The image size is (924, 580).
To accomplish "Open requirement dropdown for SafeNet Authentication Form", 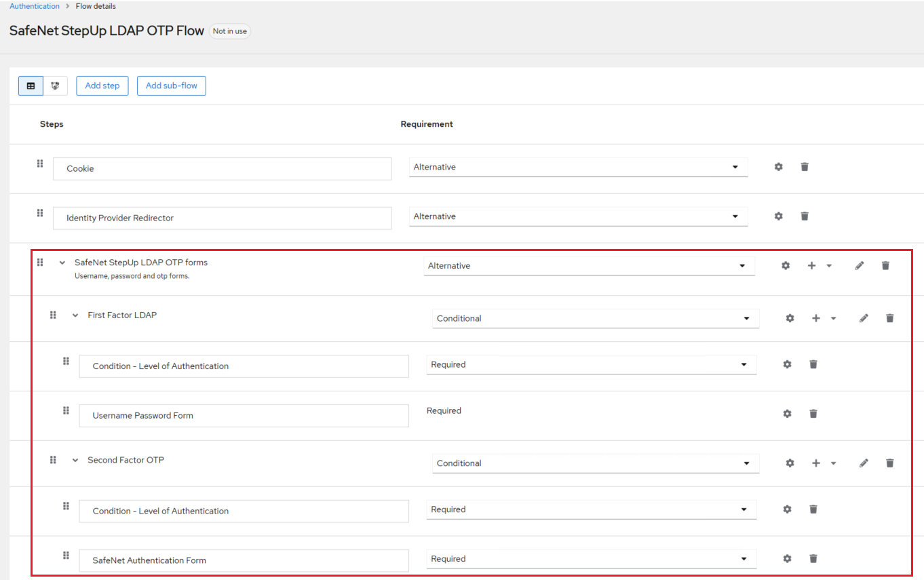I will pos(591,559).
